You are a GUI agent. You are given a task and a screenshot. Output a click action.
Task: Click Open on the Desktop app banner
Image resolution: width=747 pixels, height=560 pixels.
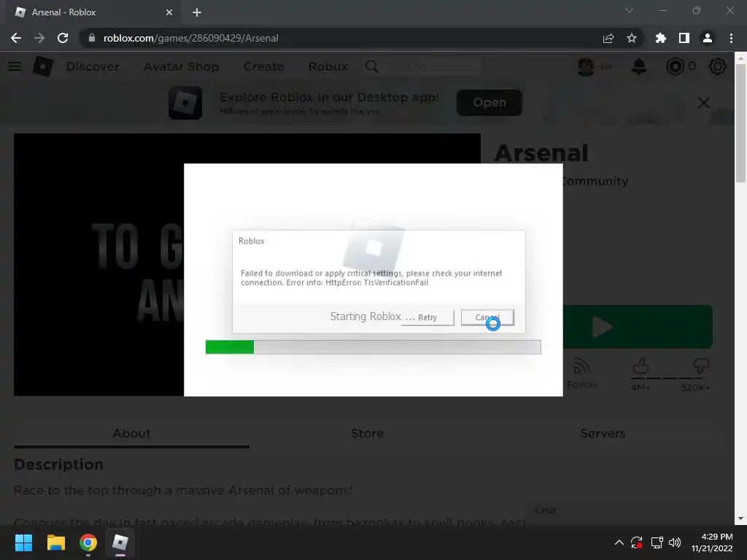point(489,102)
